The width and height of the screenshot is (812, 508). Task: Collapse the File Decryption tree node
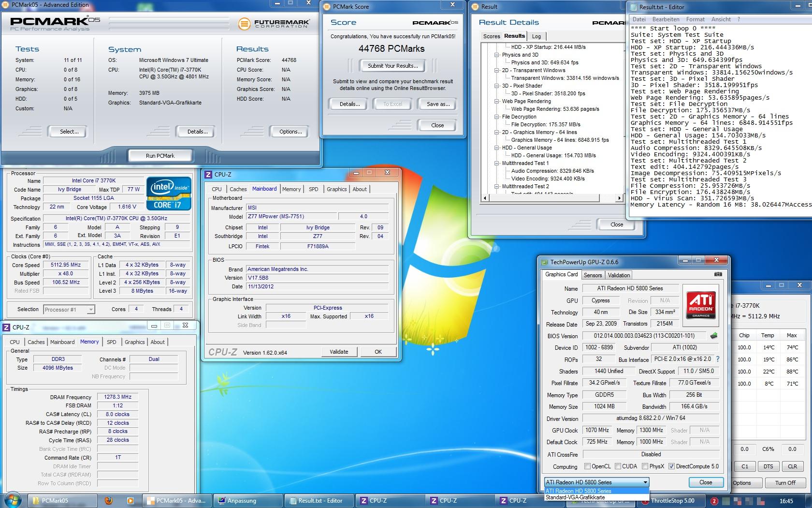(x=496, y=117)
